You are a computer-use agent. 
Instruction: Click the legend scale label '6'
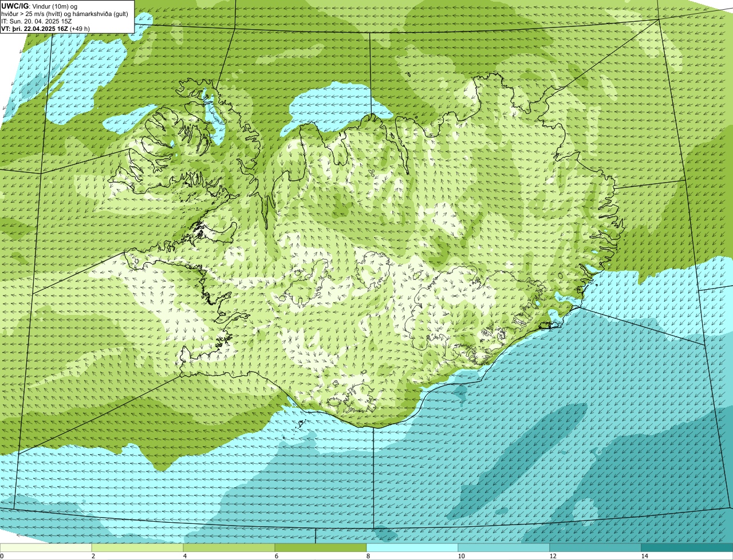coord(276,556)
